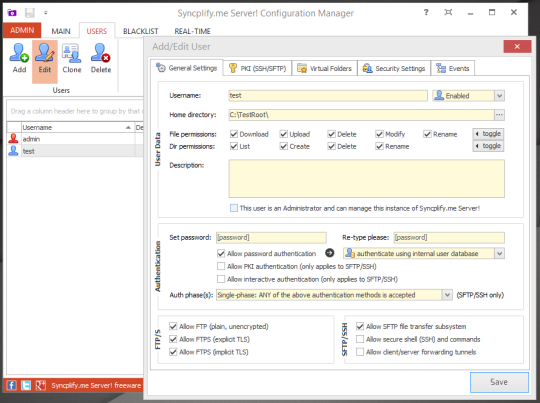Toggle the directory Rename permission checkbox
This screenshot has width=540, height=403.
tap(380, 146)
